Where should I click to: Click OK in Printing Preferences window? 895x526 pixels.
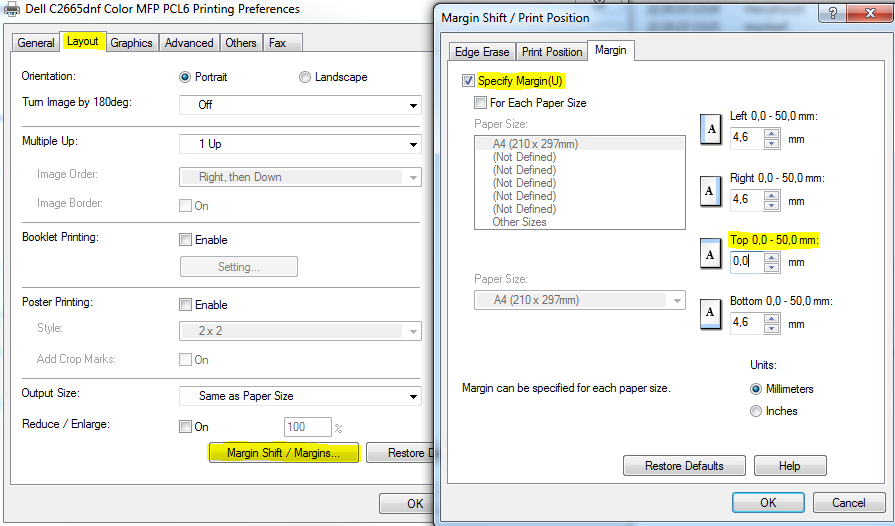point(407,504)
